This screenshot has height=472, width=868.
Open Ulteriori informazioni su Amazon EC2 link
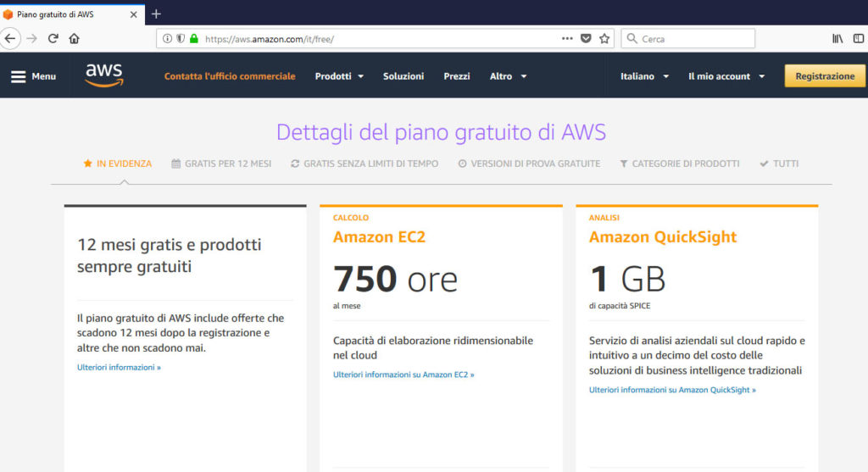click(403, 375)
